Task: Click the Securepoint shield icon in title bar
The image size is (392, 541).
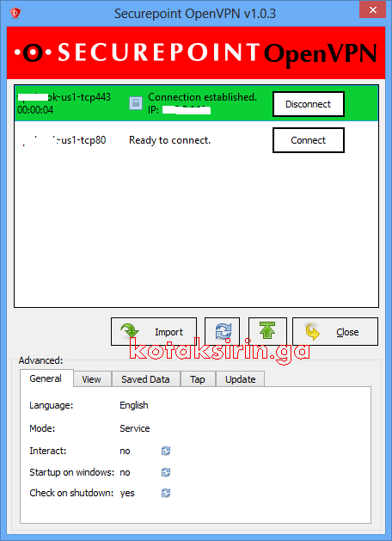Action: pyautogui.click(x=15, y=13)
